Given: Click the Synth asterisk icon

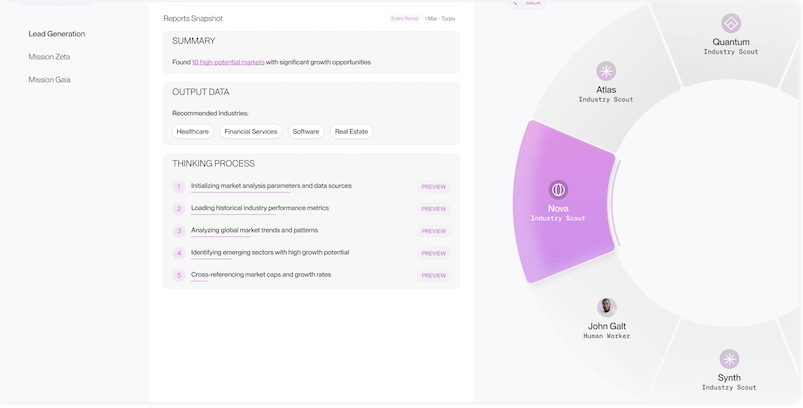Looking at the screenshot, I should pyautogui.click(x=729, y=359).
